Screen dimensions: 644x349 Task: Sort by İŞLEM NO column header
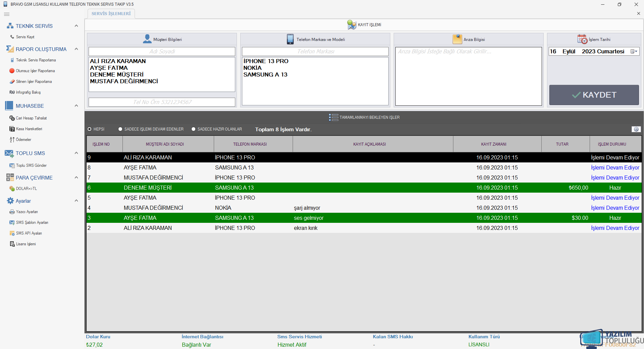(104, 144)
